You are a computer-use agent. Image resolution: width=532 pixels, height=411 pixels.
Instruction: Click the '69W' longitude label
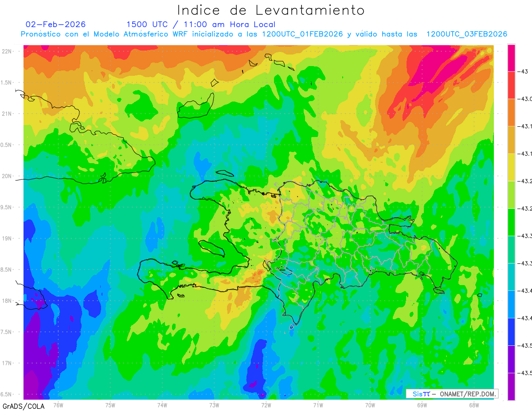point(422,405)
